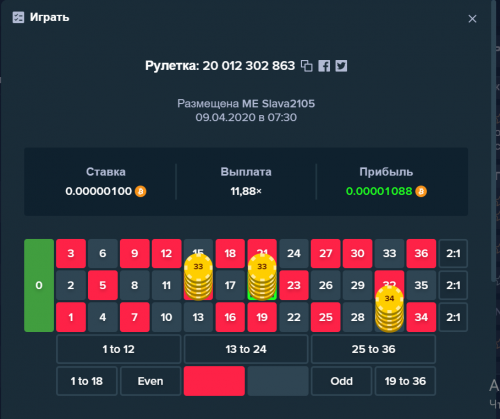
Task: Choose the 13 to 24 bet
Action: pos(246,349)
